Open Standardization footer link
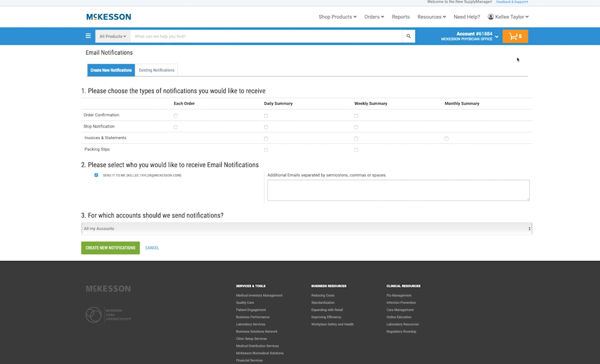600x364 pixels. pos(322,302)
